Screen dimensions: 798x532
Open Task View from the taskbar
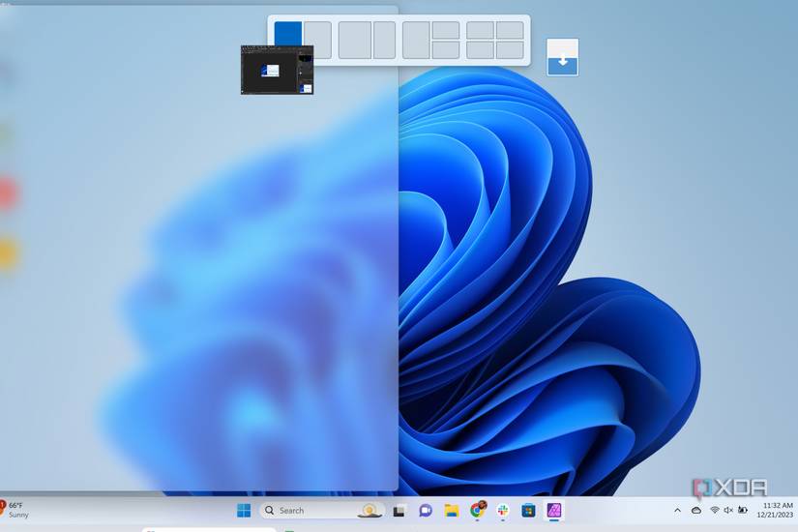[399, 510]
